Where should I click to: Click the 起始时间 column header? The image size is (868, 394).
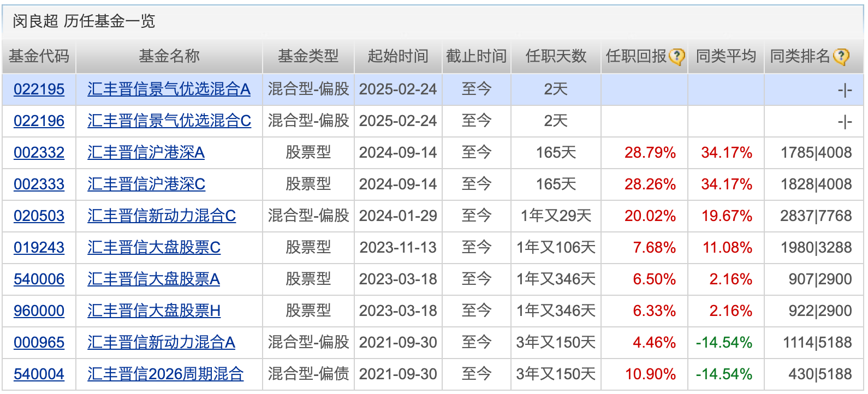pos(398,56)
